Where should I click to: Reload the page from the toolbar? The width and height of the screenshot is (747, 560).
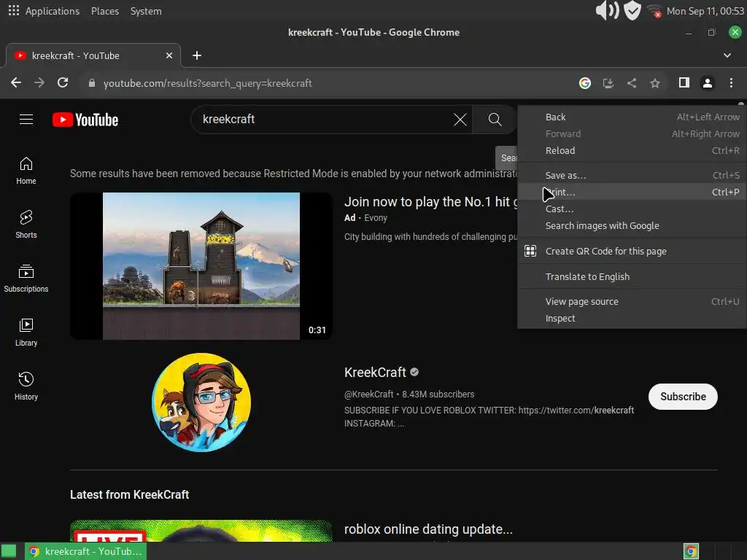pyautogui.click(x=63, y=83)
